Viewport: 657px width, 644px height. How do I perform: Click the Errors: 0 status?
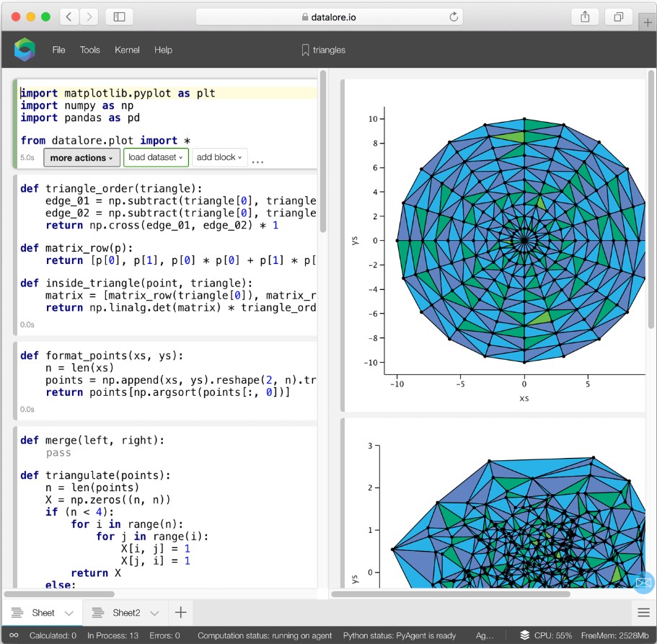(x=164, y=635)
